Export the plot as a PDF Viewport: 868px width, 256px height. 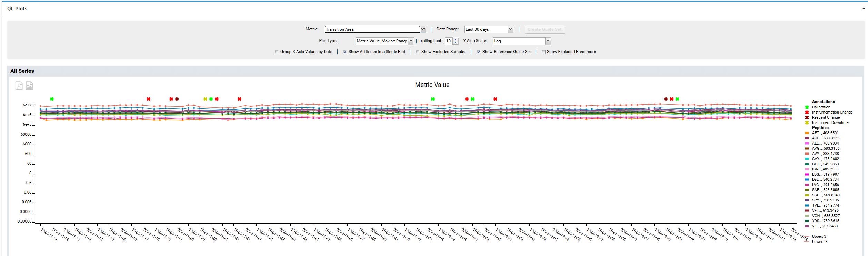[19, 86]
